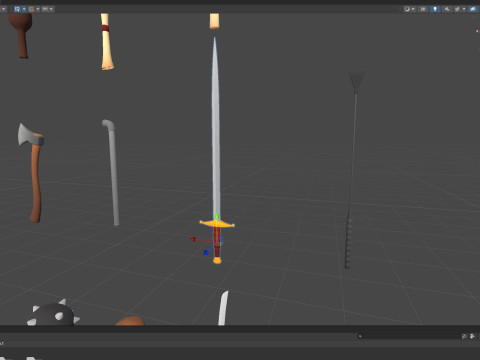Viewport: 480px width, 360px height.
Task: Open the leftmost cut-off toolbar dropdown arrow
Action: tap(3, 9)
